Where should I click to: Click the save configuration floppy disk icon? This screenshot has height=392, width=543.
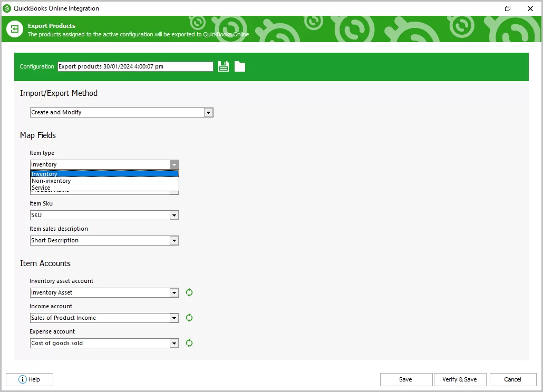coord(223,66)
